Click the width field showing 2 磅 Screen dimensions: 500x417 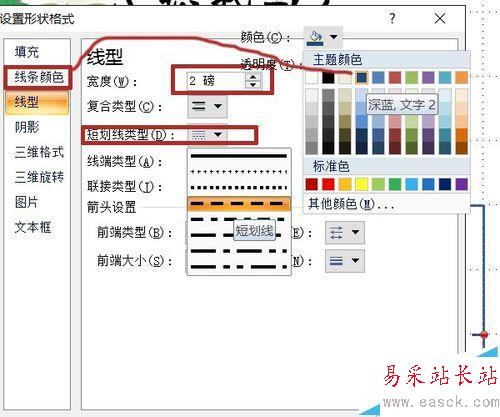(216, 81)
